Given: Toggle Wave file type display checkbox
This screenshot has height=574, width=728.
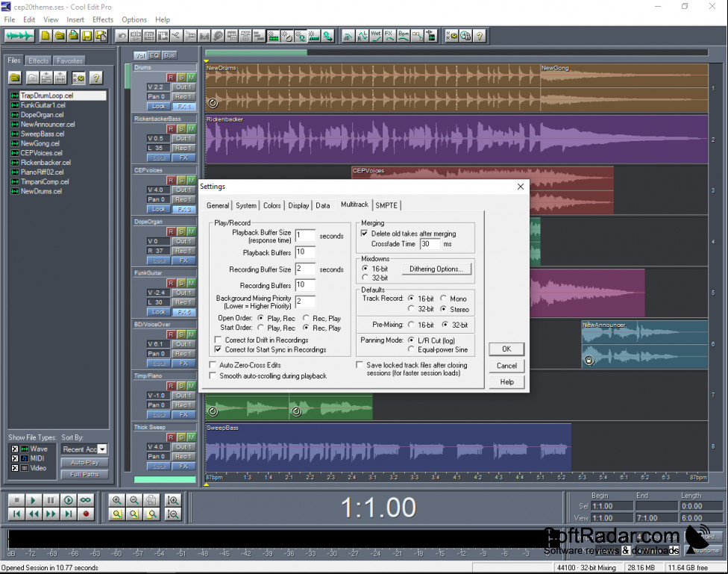Looking at the screenshot, I should [x=15, y=449].
